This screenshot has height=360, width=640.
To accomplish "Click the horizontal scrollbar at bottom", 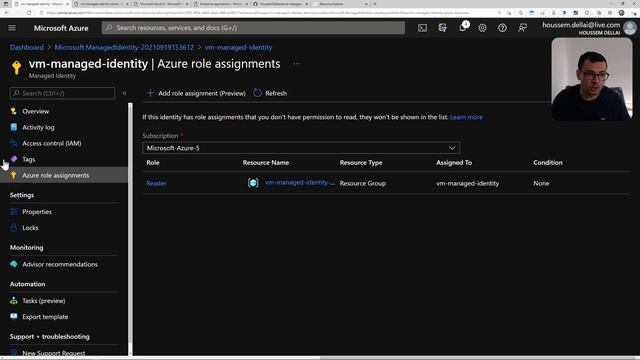I will coord(320,358).
